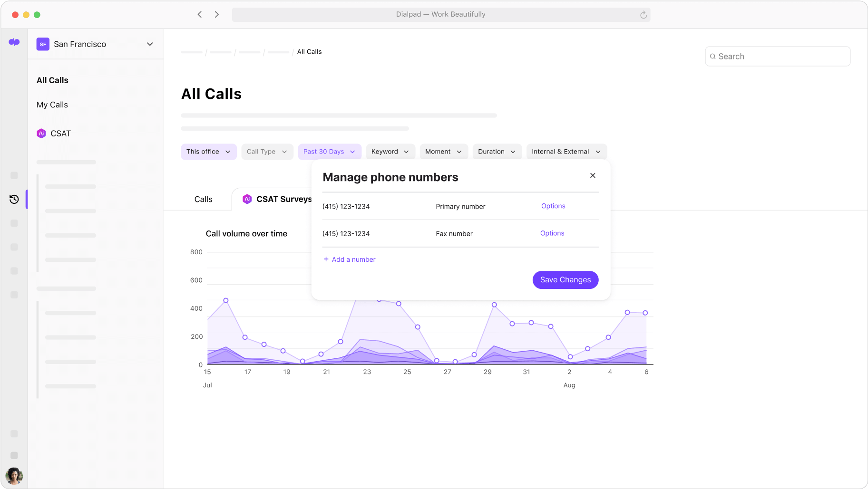This screenshot has width=868, height=489.
Task: Click the plus icon beside Add a number
Action: pyautogui.click(x=326, y=259)
